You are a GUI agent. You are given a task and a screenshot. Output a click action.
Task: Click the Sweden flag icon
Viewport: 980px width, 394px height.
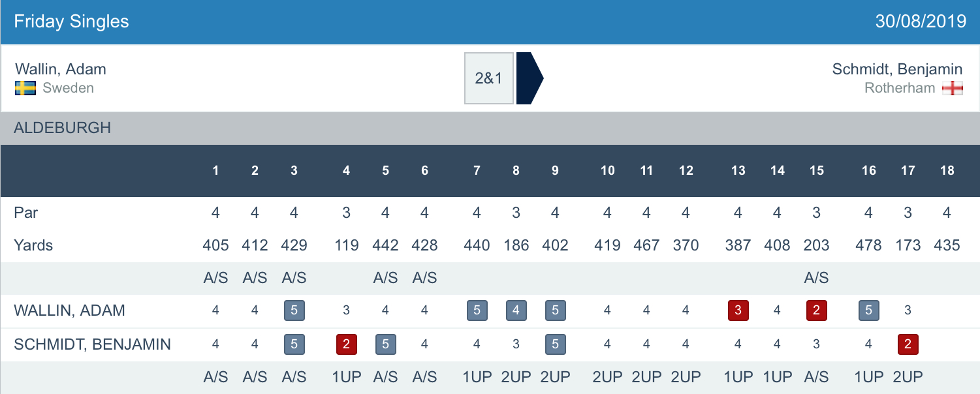coord(25,88)
